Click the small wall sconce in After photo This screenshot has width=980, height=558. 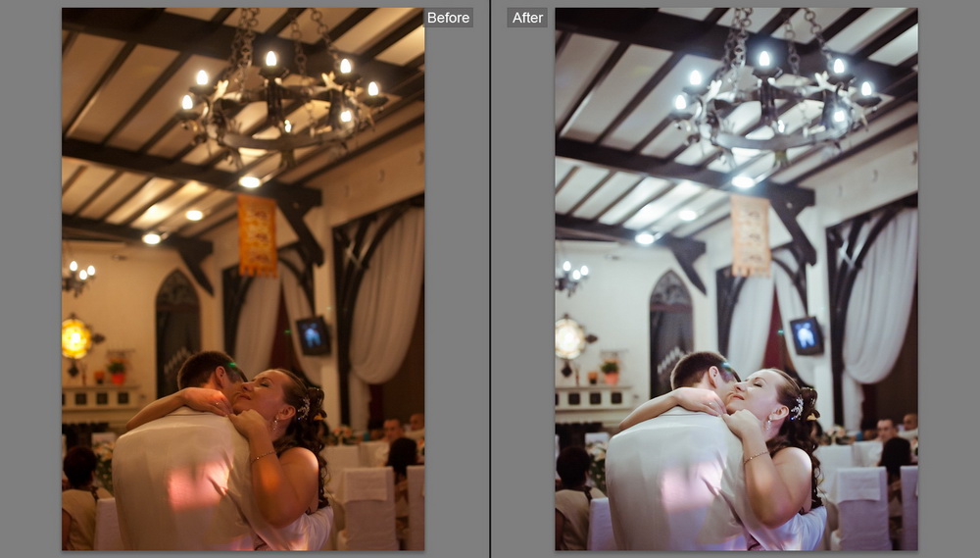(570, 277)
